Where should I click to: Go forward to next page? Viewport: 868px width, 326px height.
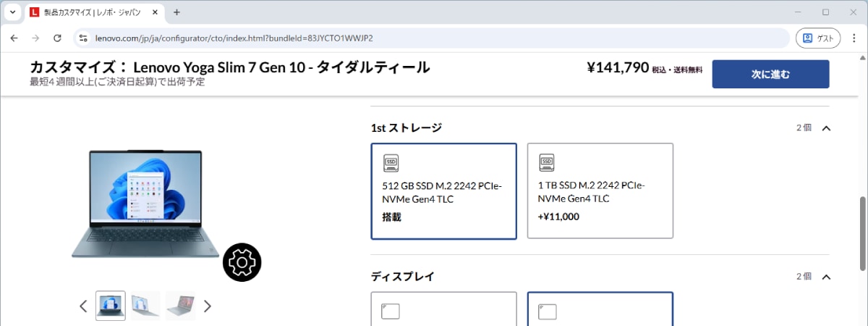(35, 38)
